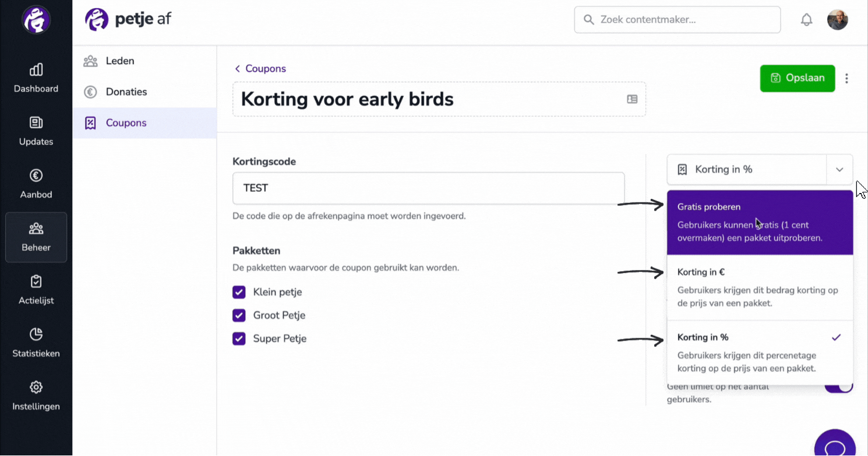Uncheck the Groot Petje checkbox
The width and height of the screenshot is (868, 456).
click(x=239, y=315)
